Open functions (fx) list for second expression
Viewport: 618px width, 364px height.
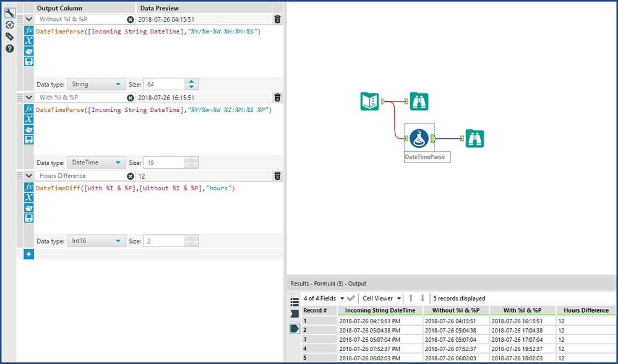tap(29, 109)
